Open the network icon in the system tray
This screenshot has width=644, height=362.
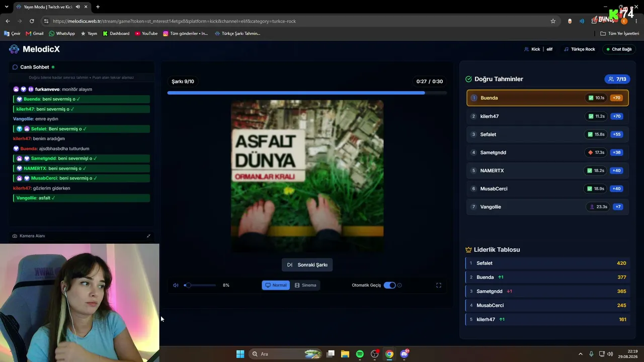[x=601, y=354]
